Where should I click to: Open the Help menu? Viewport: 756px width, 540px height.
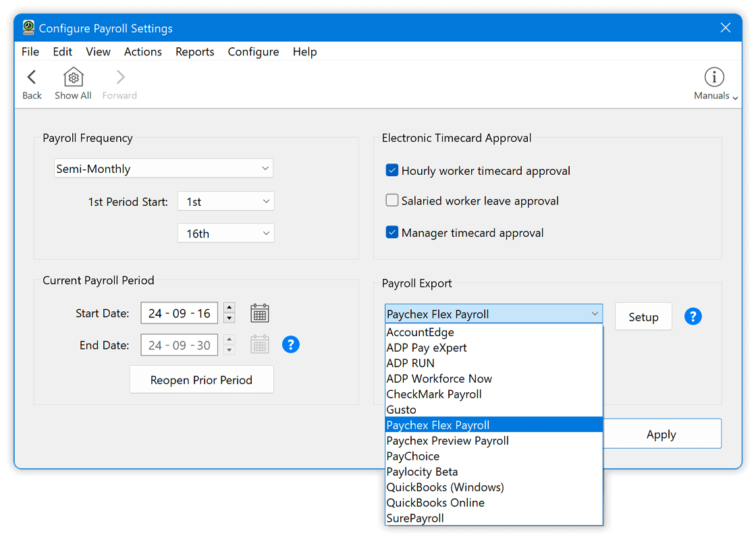[304, 51]
